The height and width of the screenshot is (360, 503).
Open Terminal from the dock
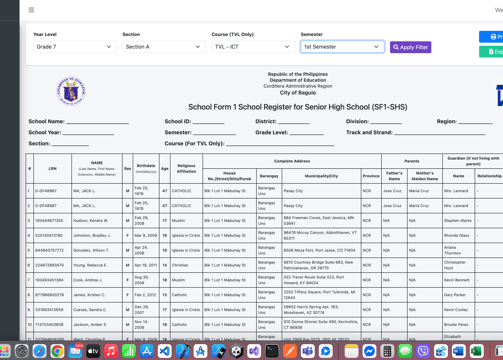pos(272,351)
